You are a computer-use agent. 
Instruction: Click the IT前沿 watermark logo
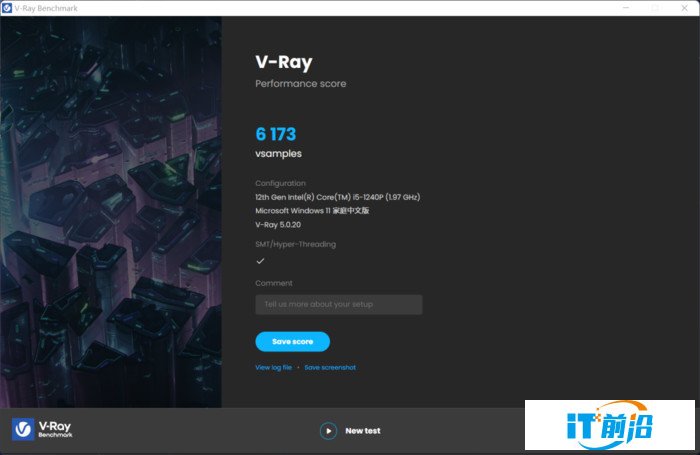(x=610, y=425)
